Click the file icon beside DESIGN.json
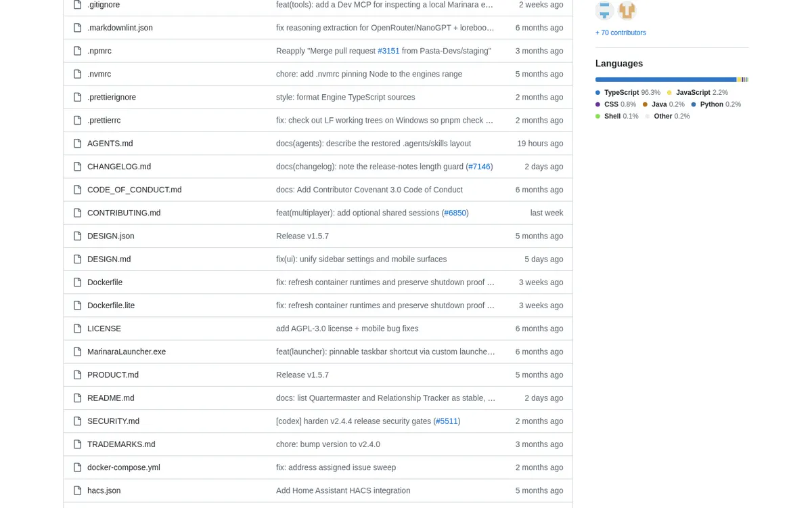This screenshot has height=508, width=812. click(77, 236)
